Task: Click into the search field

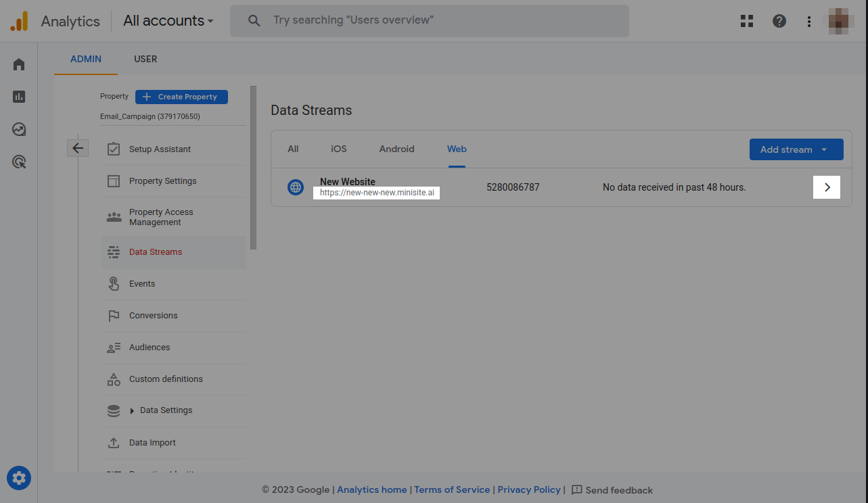Action: [430, 21]
